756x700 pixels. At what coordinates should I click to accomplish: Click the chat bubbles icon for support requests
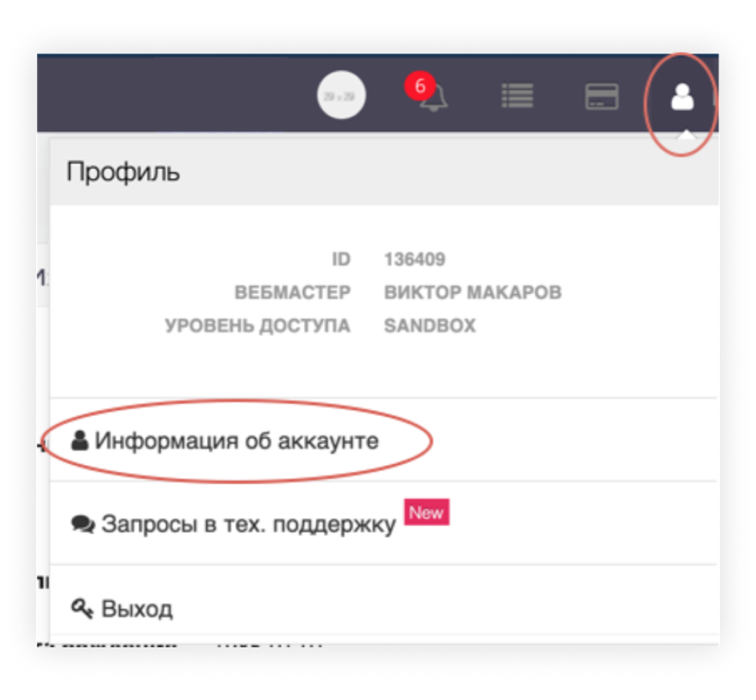tap(83, 524)
